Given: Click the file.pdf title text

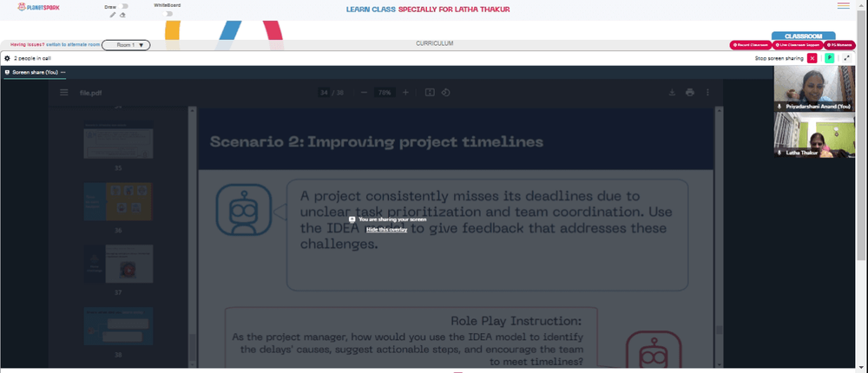Looking at the screenshot, I should tap(91, 93).
